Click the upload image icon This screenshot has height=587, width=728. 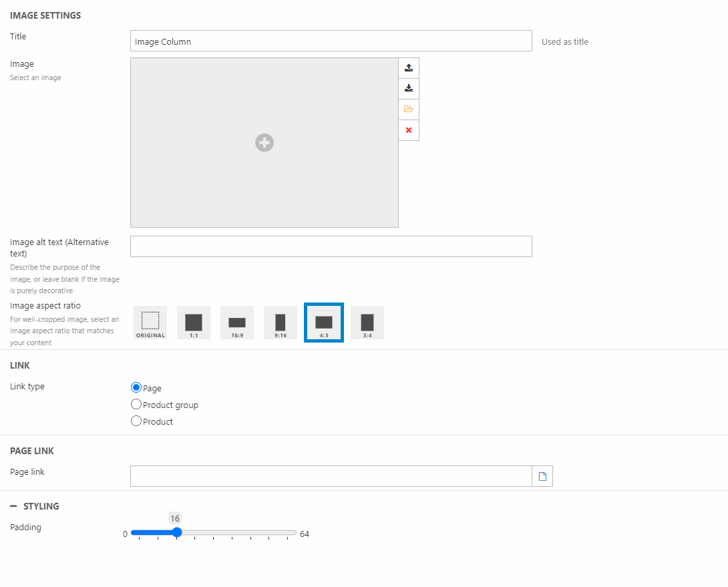point(409,68)
